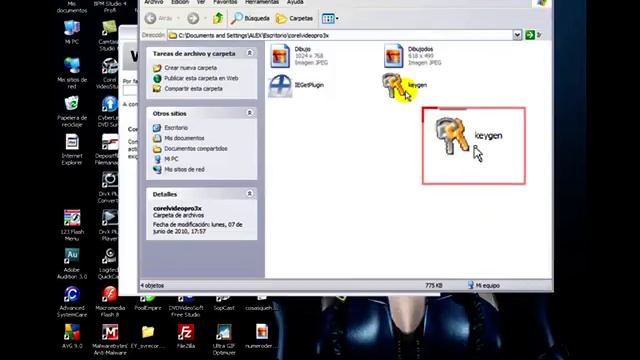Click the PoolEmpire desktop shortcut
This screenshot has height=360, width=640.
[148, 304]
